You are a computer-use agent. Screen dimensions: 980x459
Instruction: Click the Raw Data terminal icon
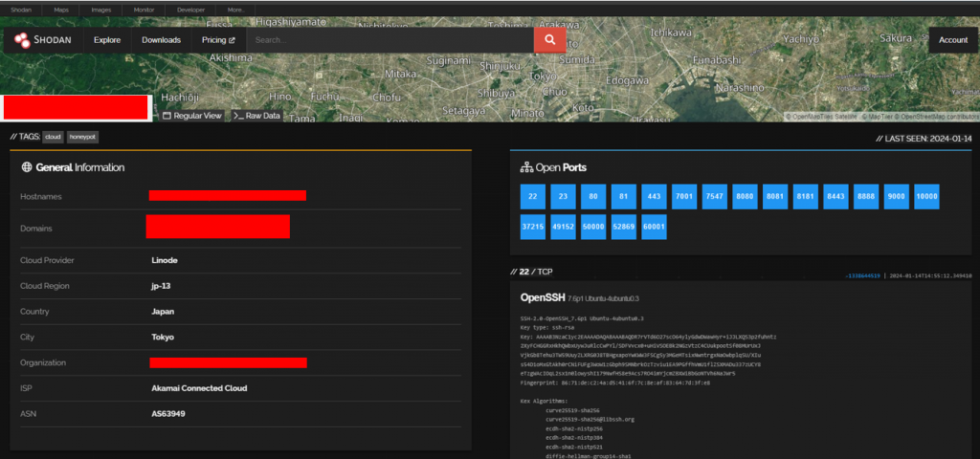click(237, 116)
